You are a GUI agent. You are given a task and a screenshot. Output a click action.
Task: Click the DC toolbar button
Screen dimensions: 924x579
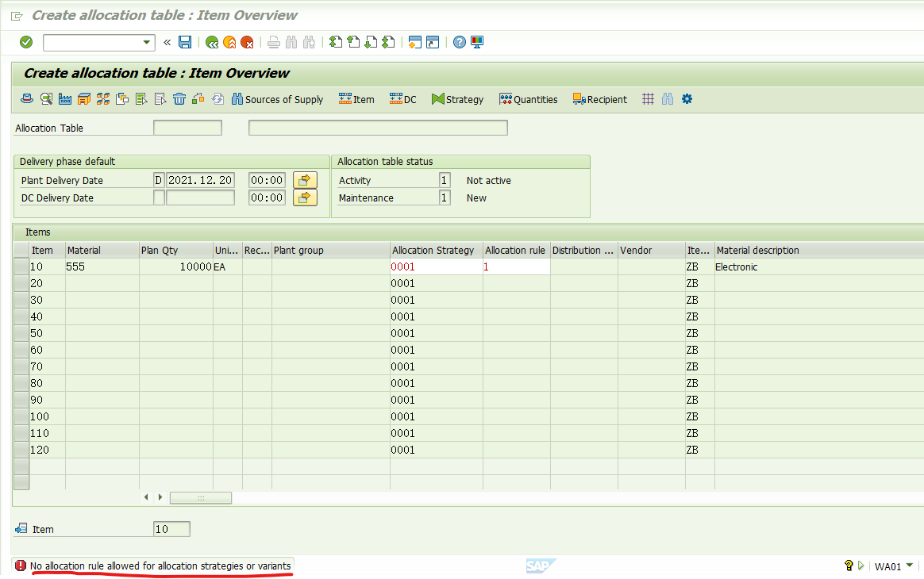403,100
